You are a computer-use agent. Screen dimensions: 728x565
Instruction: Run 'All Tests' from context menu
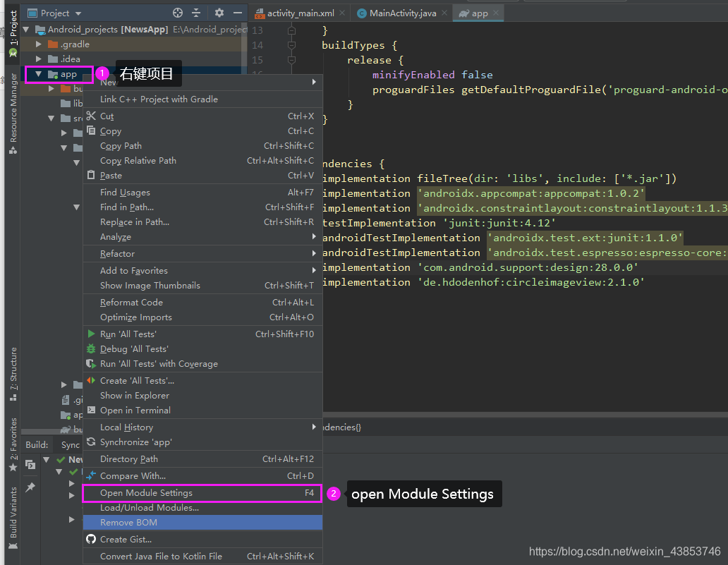tap(202, 334)
